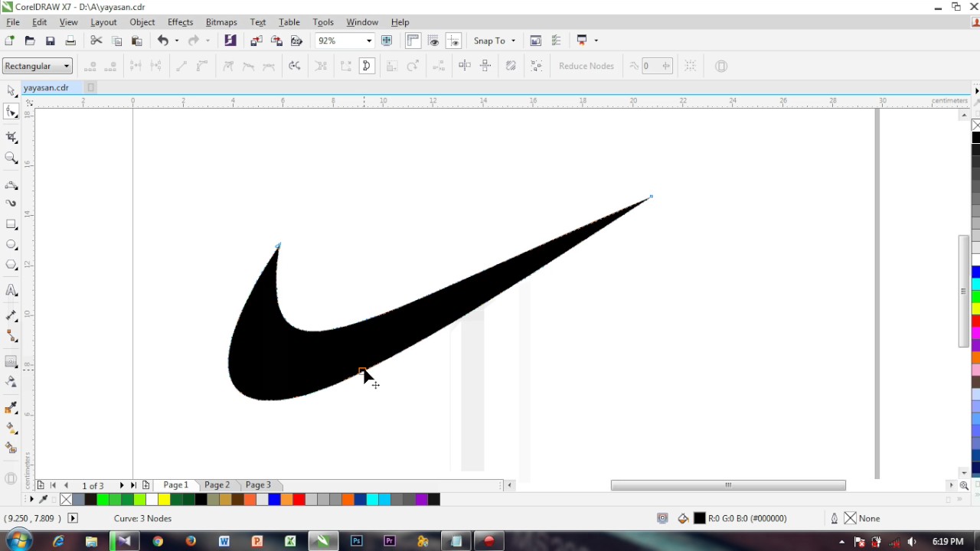Toggle Close Curve button

[366, 66]
